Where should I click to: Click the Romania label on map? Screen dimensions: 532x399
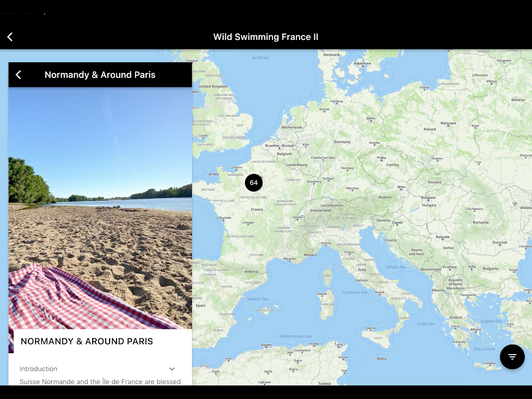pyautogui.click(x=480, y=222)
